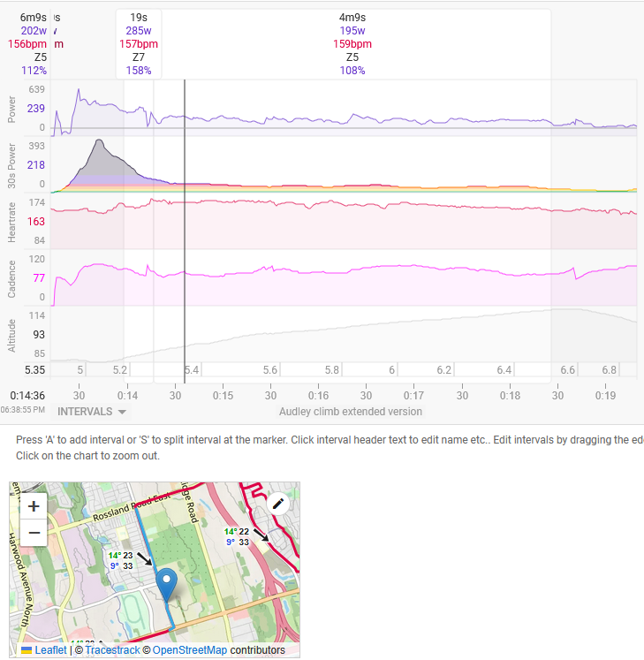This screenshot has height=660, width=644.
Task: Open the INTERVALS dropdown menu
Action: click(x=91, y=412)
